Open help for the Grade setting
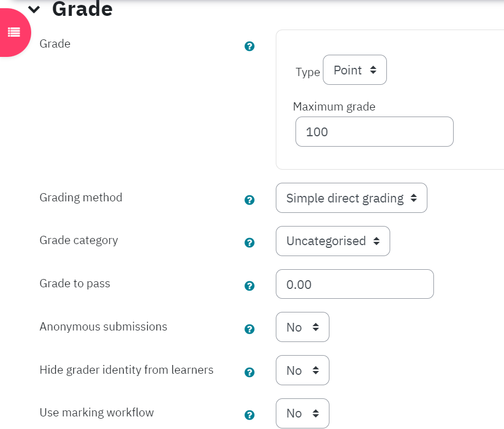The image size is (504, 429). point(250,47)
